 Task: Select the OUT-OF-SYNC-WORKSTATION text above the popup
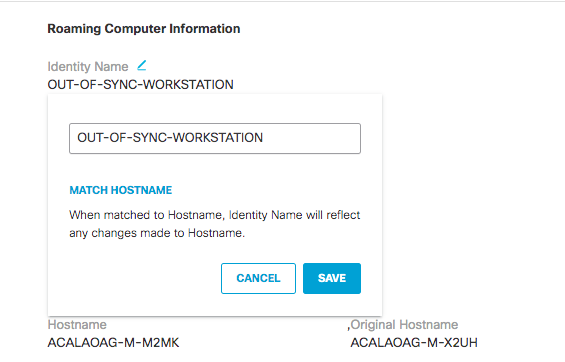(141, 85)
